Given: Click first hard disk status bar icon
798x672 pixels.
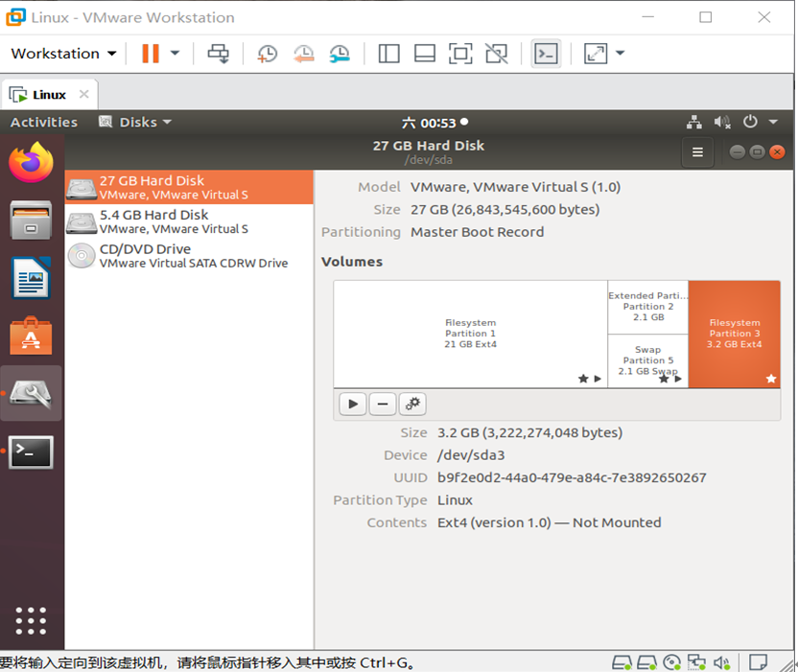Looking at the screenshot, I should (622, 662).
